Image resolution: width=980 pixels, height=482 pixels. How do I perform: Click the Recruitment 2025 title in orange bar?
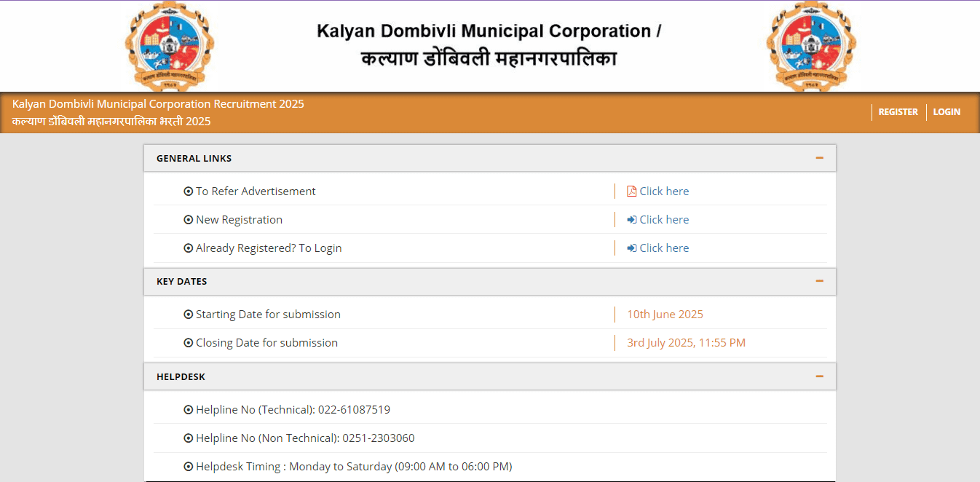158,104
